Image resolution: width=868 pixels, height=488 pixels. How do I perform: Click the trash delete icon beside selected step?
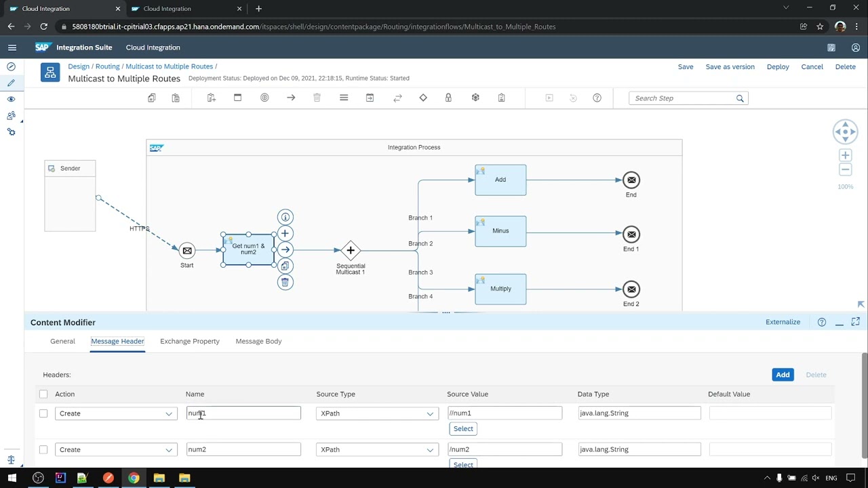(x=285, y=282)
